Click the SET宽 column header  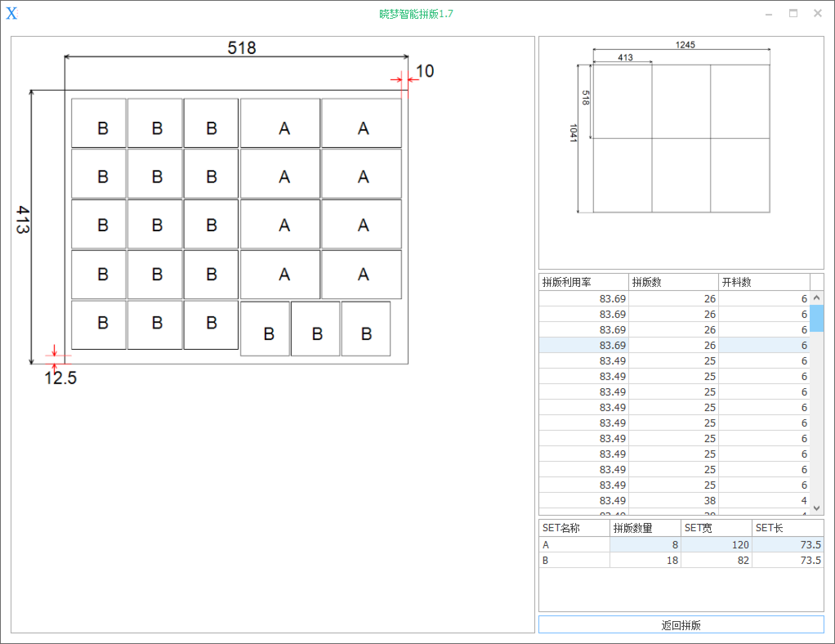coord(716,528)
